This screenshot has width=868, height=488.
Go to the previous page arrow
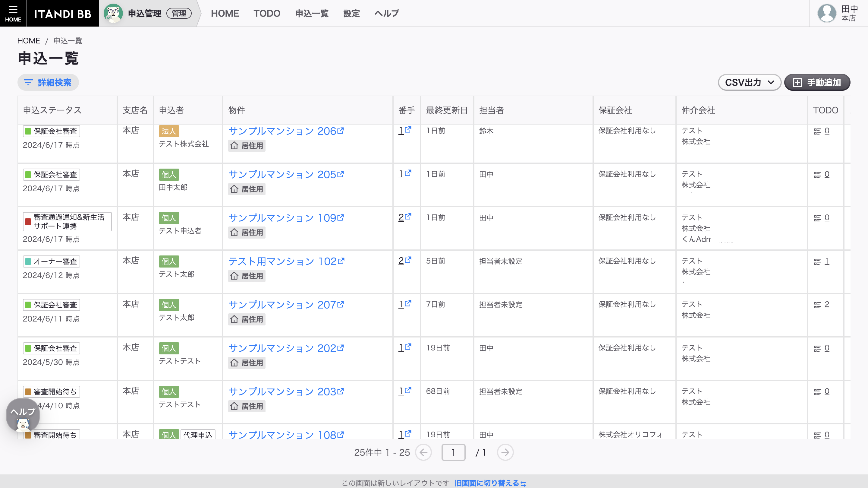pos(423,452)
